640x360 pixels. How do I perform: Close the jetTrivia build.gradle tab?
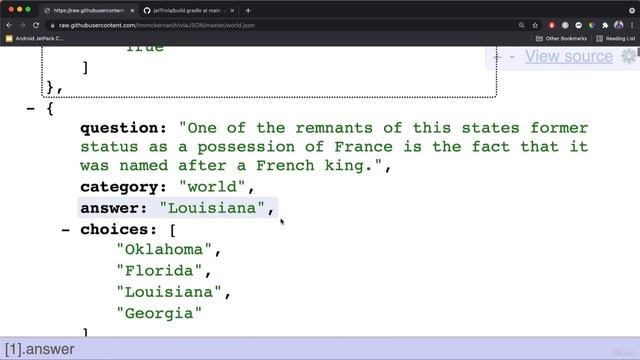(232, 11)
